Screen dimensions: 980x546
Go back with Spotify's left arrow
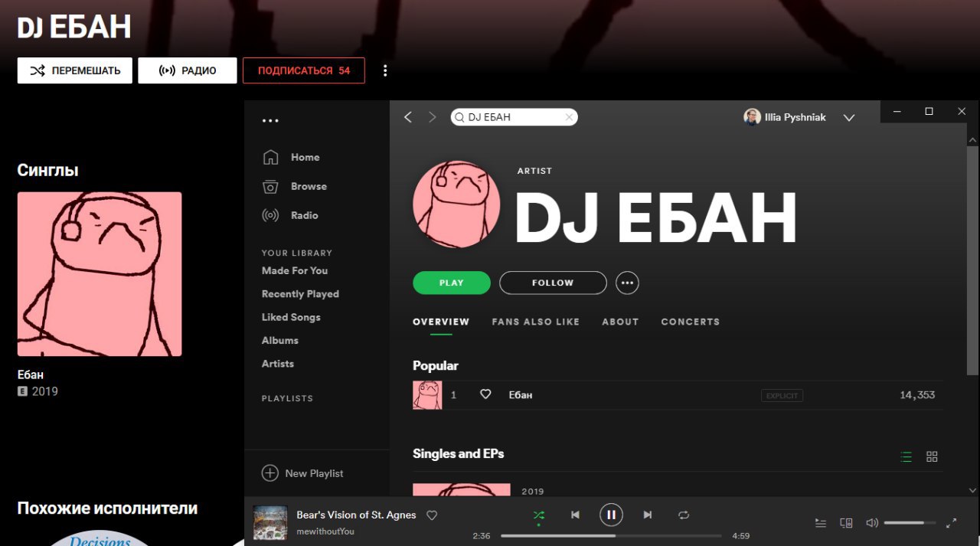(x=408, y=117)
